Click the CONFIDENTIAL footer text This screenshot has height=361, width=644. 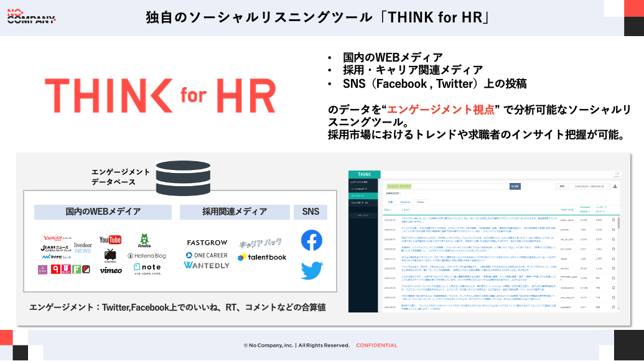coord(376,345)
